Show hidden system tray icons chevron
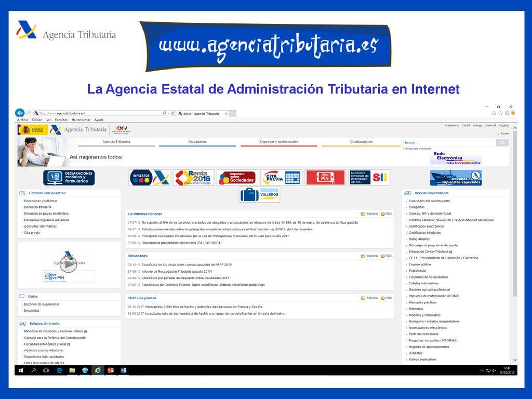The width and height of the screenshot is (532, 399). (482, 370)
